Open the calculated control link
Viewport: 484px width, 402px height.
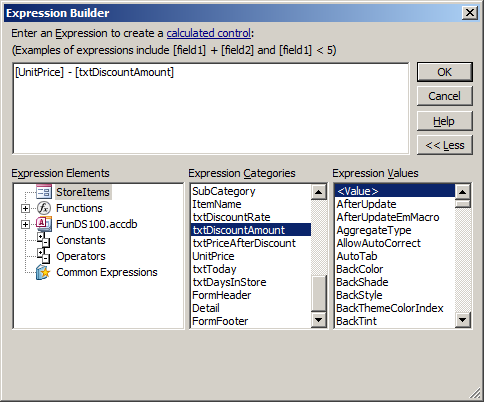209,33
